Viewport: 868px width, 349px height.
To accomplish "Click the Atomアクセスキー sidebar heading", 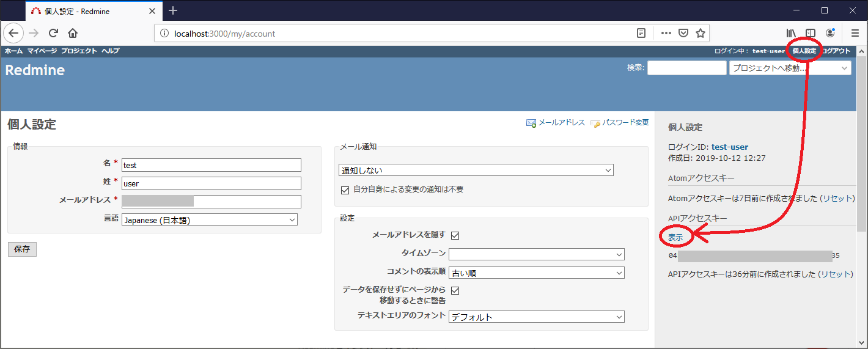I will coord(701,178).
